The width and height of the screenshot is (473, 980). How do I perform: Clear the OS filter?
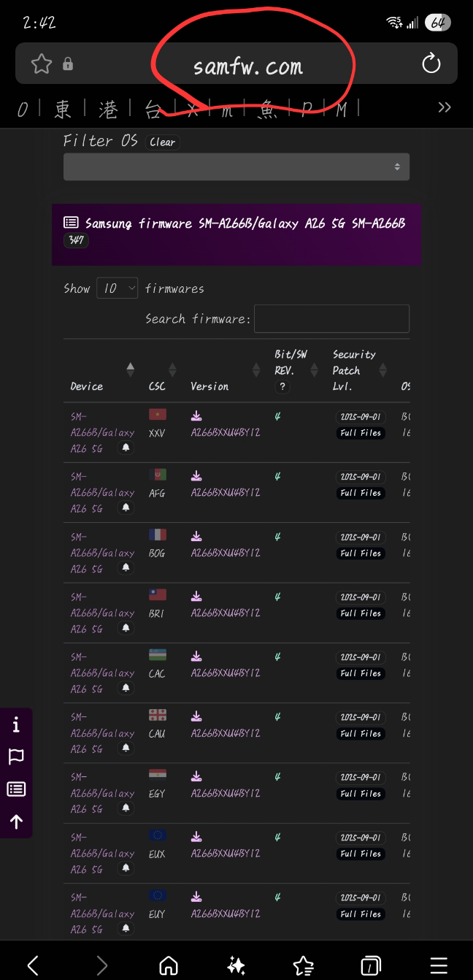point(162,142)
